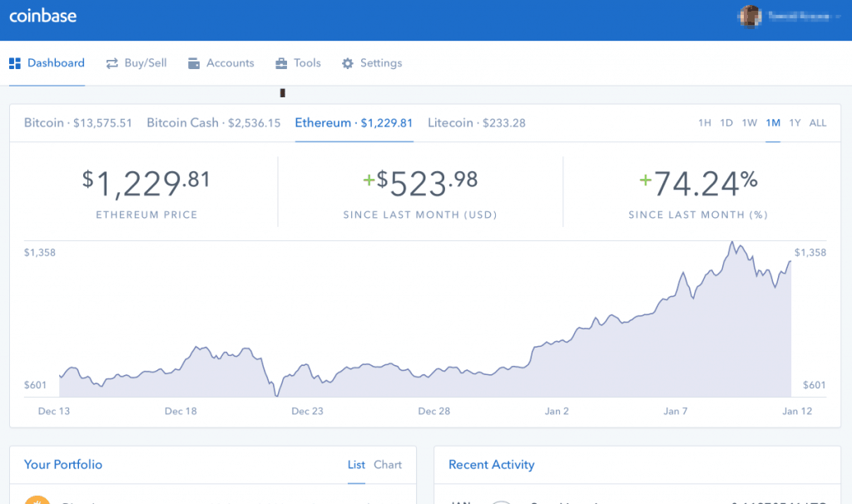Open the Settings page label
852x504 pixels.
pyautogui.click(x=381, y=63)
